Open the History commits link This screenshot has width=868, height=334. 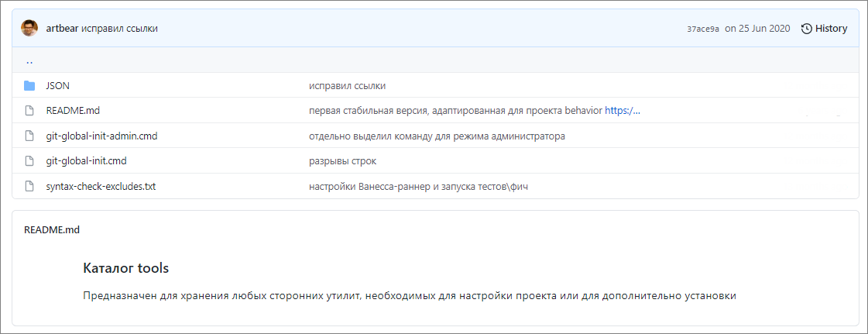tap(830, 29)
